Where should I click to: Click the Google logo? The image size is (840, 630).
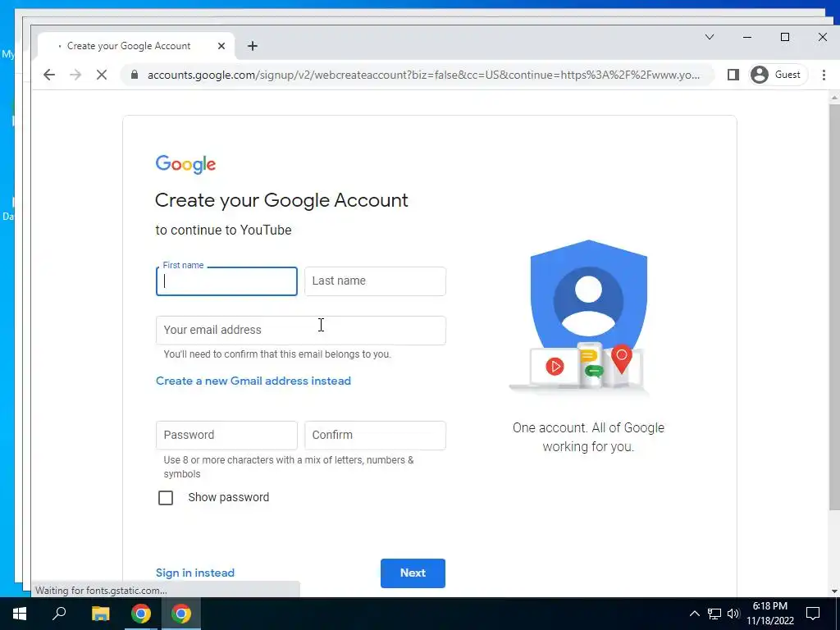pos(185,164)
